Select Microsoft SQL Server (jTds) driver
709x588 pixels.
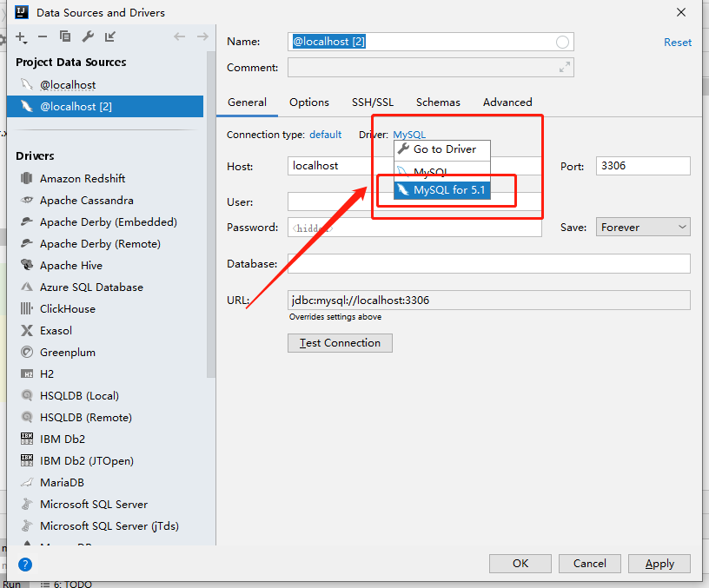point(109,525)
